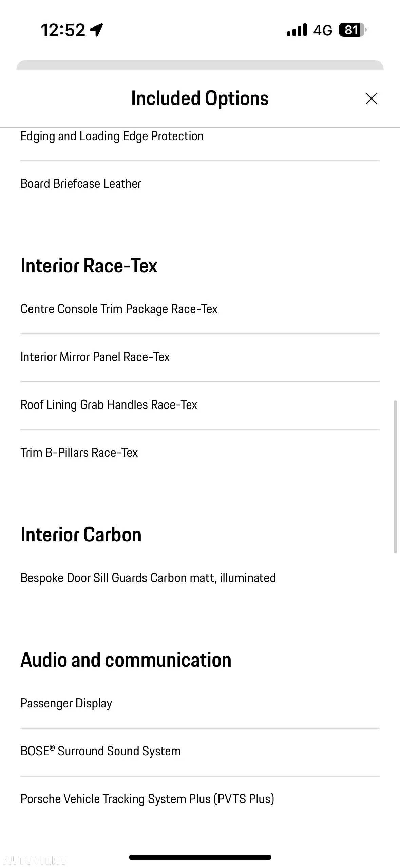Image resolution: width=400 pixels, height=868 pixels.
Task: Tap Roof Lining Grab Handles Race-Tex
Action: (200, 405)
